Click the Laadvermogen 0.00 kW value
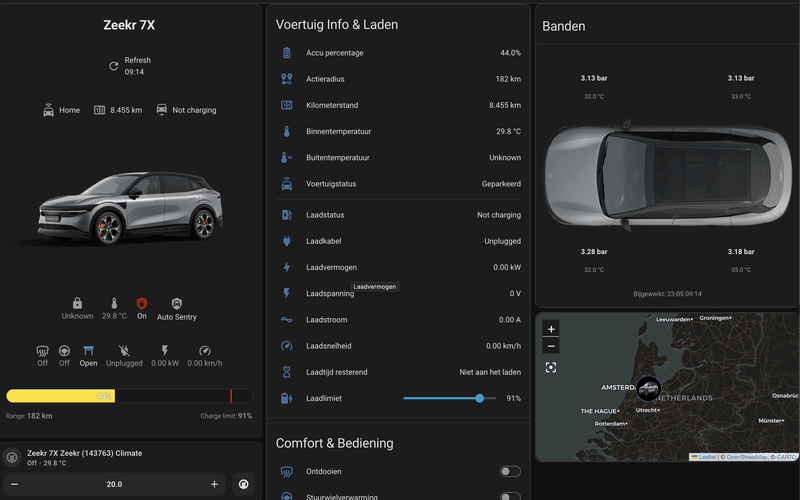Screen dimensions: 800x500 pos(507,267)
